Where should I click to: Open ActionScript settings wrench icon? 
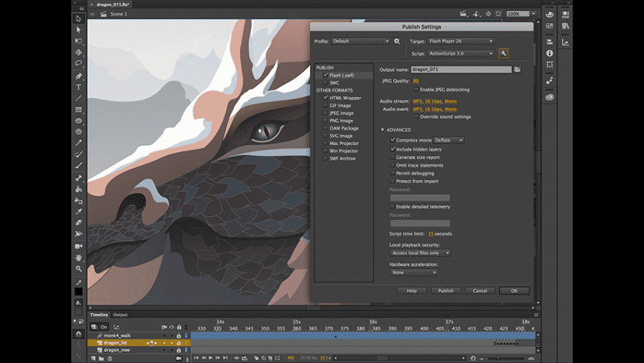pyautogui.click(x=503, y=53)
